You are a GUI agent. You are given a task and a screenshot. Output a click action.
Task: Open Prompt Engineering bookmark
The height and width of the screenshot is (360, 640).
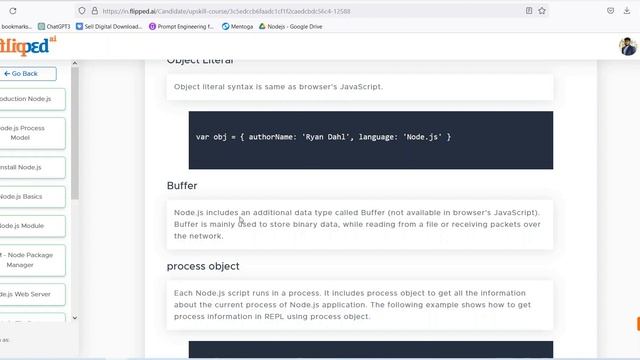coord(181,27)
